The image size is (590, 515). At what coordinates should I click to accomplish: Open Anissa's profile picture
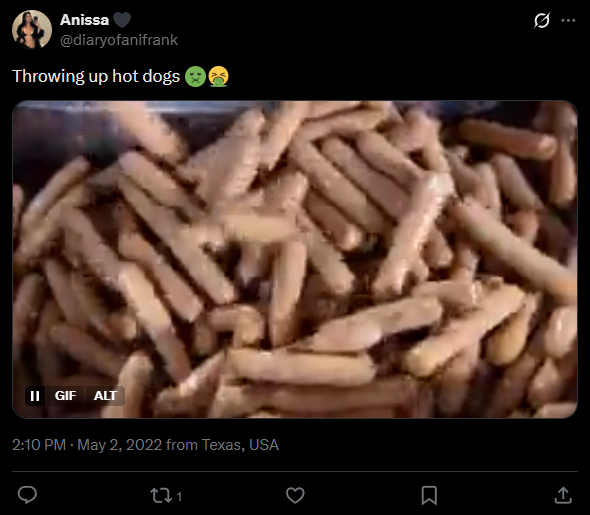coord(32,30)
